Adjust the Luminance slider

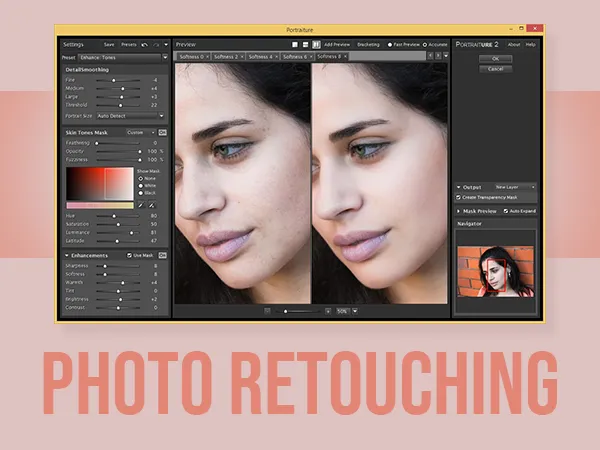coord(118,233)
